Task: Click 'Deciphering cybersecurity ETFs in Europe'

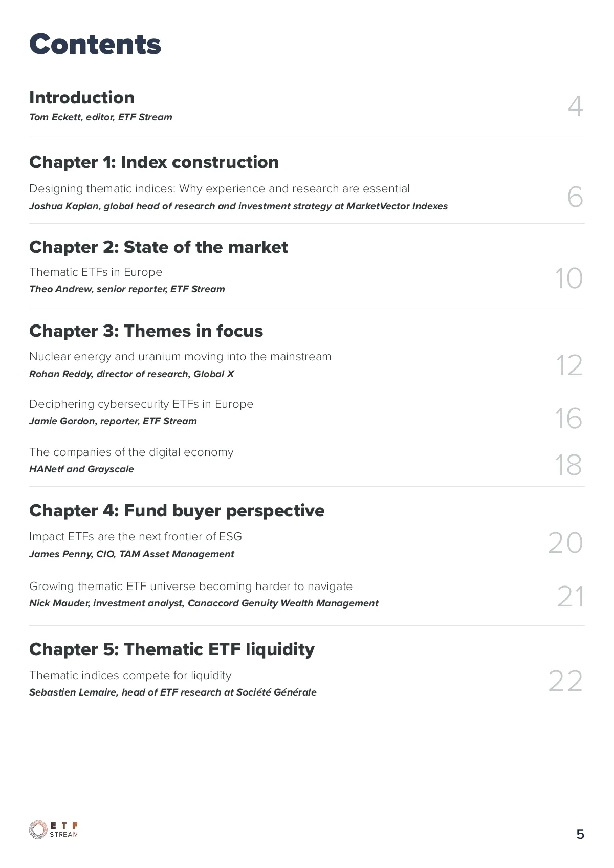Action: 141,404
